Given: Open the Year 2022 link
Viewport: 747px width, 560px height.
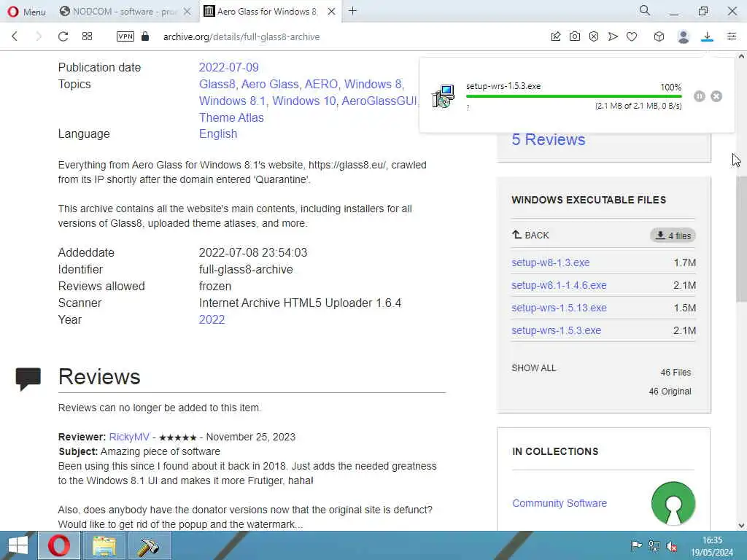Looking at the screenshot, I should pos(212,319).
